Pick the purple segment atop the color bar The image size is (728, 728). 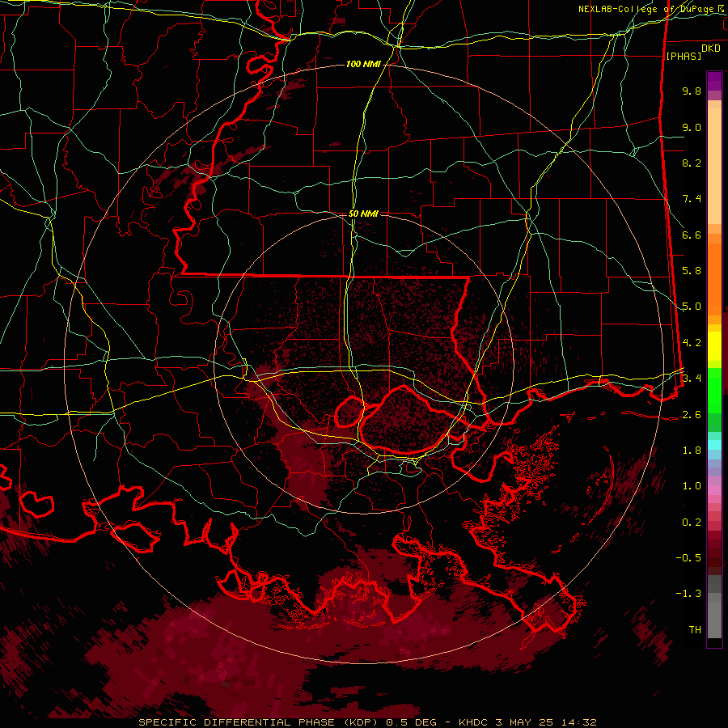tap(714, 81)
